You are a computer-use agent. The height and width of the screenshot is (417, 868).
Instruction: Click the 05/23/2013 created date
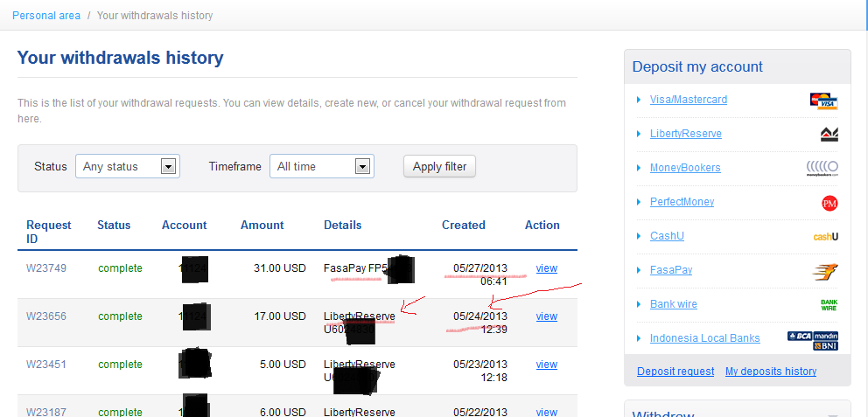tap(480, 365)
